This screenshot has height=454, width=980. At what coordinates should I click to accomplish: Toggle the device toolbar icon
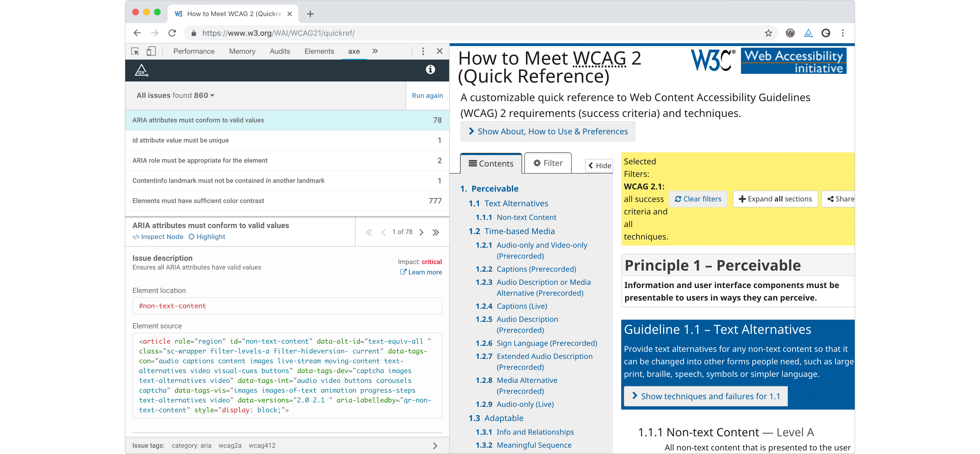(151, 52)
